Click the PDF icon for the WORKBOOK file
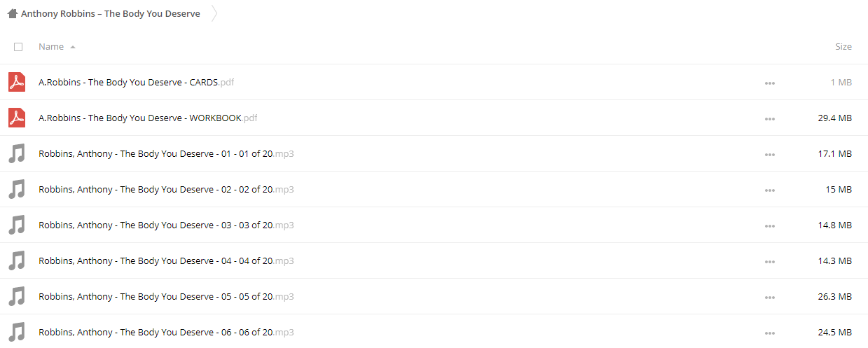Screen dimensions: 868x348 click(17, 118)
